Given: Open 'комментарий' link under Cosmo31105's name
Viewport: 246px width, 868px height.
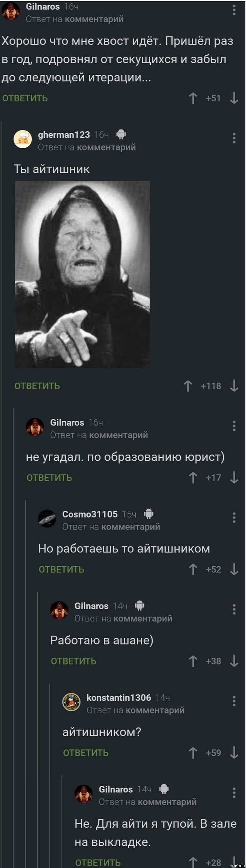Looking at the screenshot, I should (131, 527).
